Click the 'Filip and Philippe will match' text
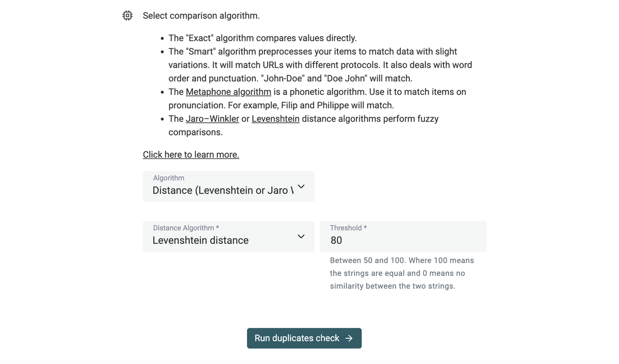619x364 pixels. pyautogui.click(x=337, y=105)
